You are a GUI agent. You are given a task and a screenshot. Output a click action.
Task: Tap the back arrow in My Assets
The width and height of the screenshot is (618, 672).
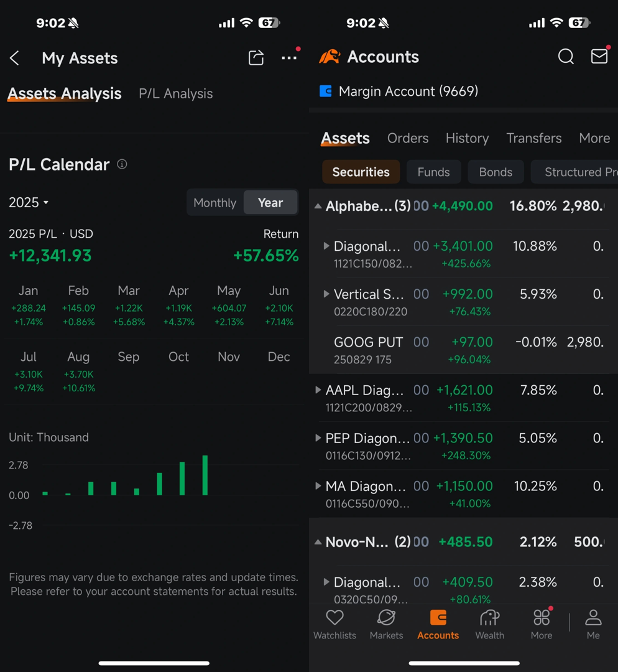tap(14, 58)
